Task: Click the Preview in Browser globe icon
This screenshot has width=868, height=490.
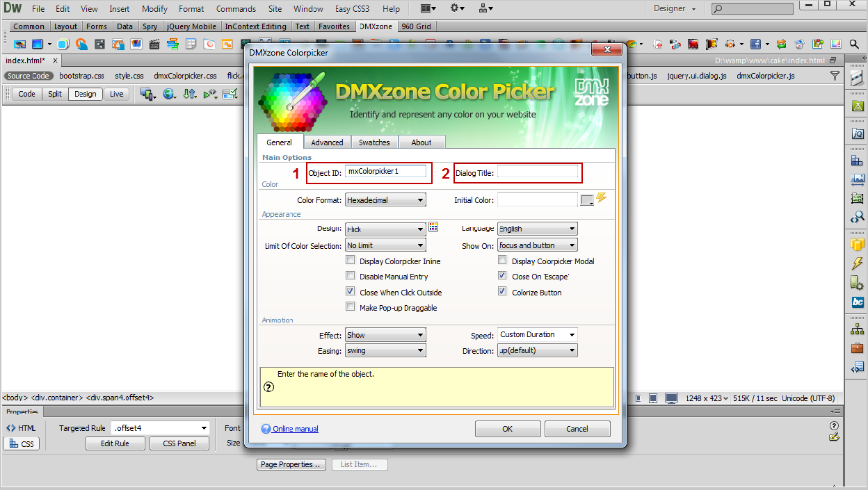Action: coord(170,94)
